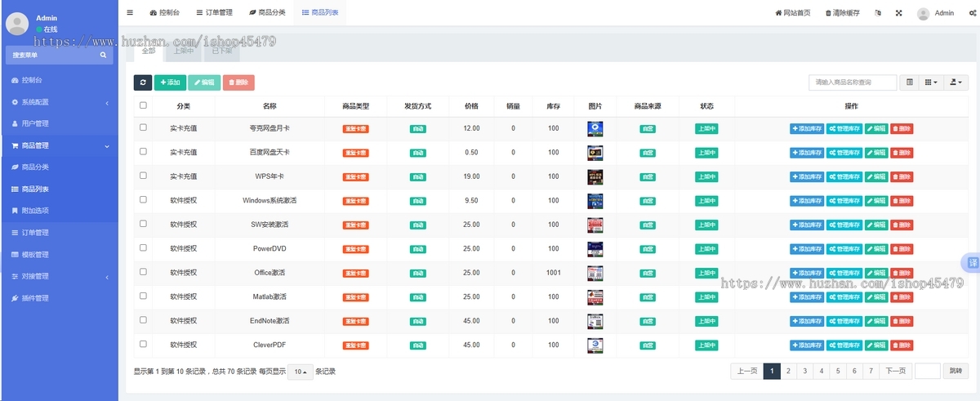980x401 pixels.
Task: Click the Admin avatar in the top header
Action: click(x=924, y=13)
